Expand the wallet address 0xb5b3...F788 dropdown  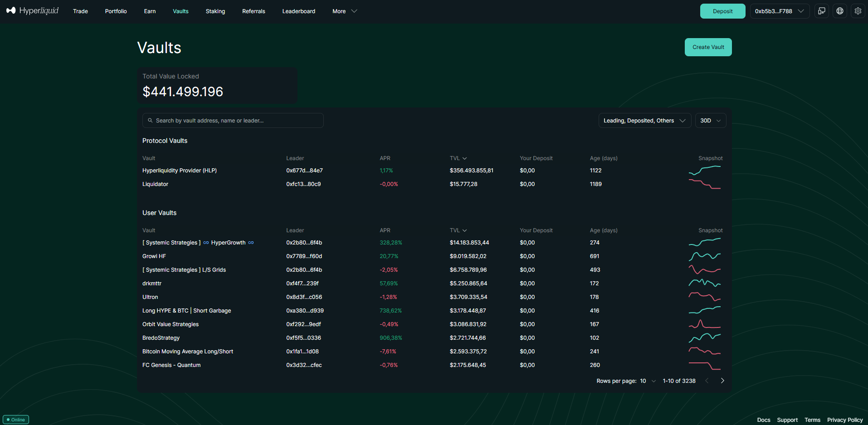tap(780, 11)
